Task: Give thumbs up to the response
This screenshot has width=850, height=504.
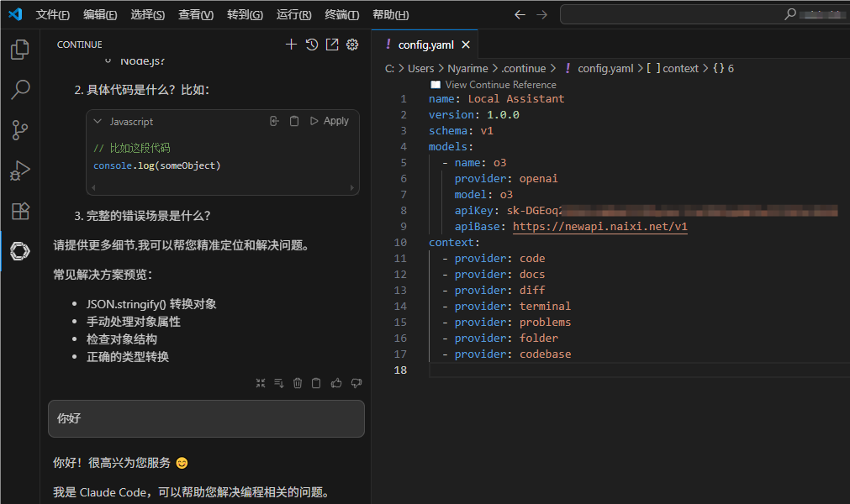Action: point(336,383)
